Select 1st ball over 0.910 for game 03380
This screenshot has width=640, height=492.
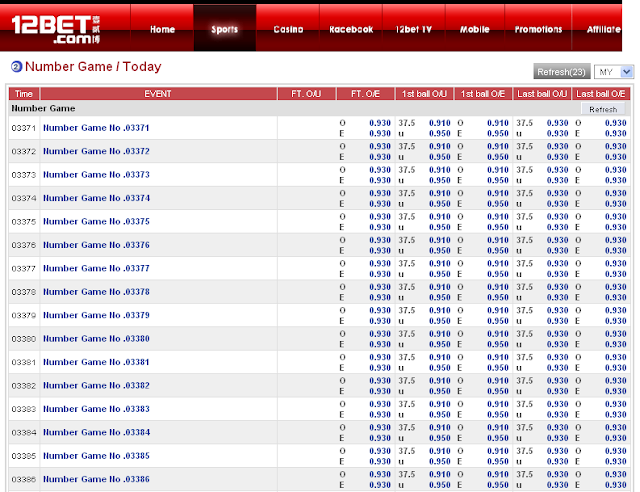(x=440, y=334)
